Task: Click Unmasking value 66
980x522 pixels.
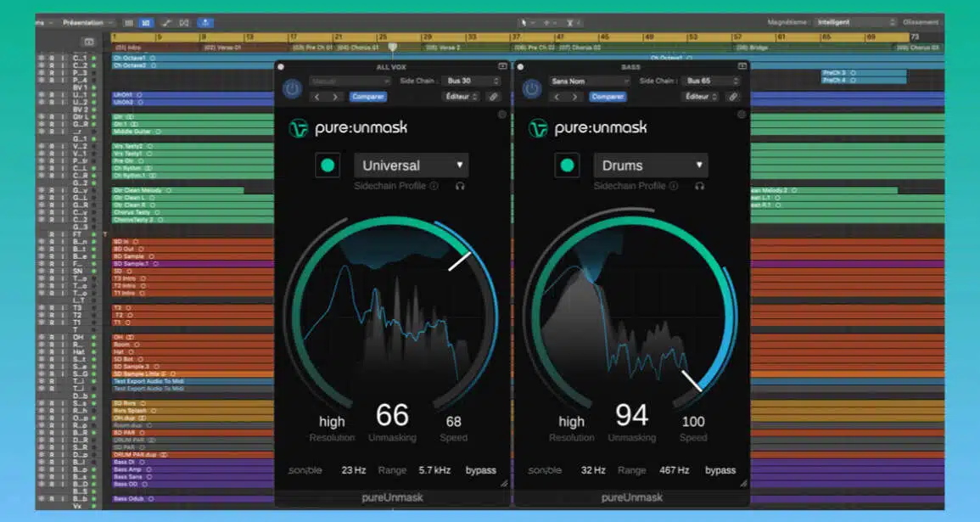Action: tap(393, 416)
